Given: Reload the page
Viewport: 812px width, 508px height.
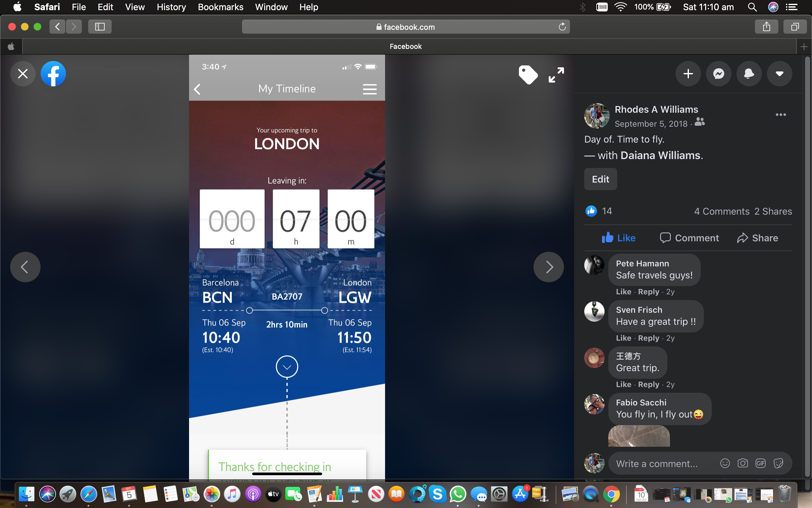Looking at the screenshot, I should point(562,27).
